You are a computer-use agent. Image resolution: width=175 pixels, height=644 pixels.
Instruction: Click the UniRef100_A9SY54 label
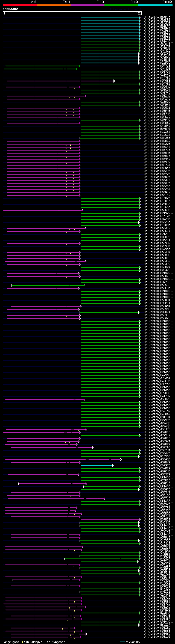(x=157, y=72)
